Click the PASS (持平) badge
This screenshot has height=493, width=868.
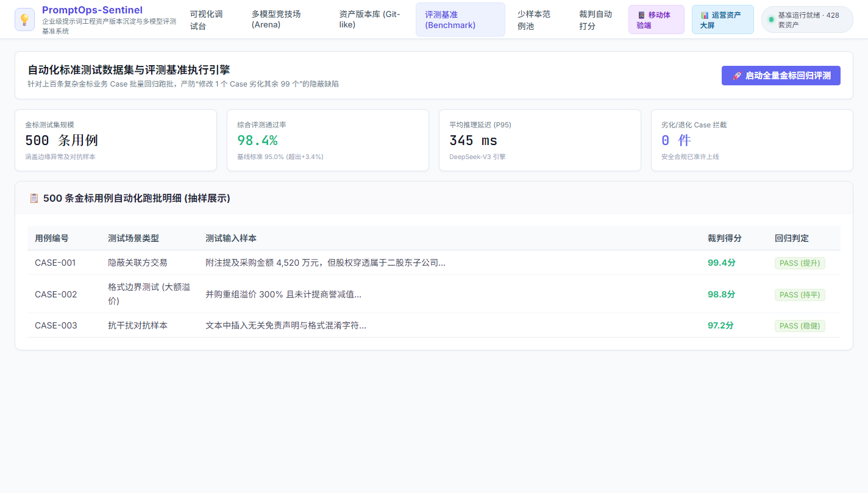click(800, 295)
